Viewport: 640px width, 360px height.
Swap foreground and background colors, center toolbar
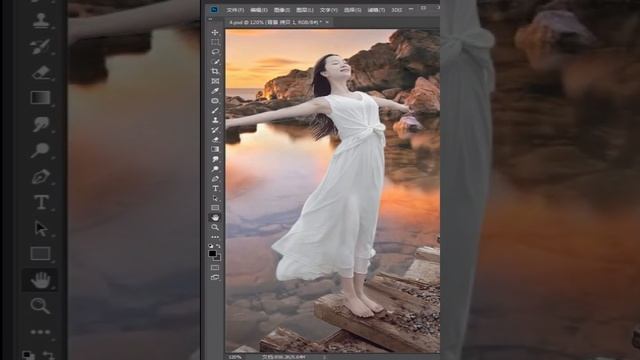[x=218, y=246]
